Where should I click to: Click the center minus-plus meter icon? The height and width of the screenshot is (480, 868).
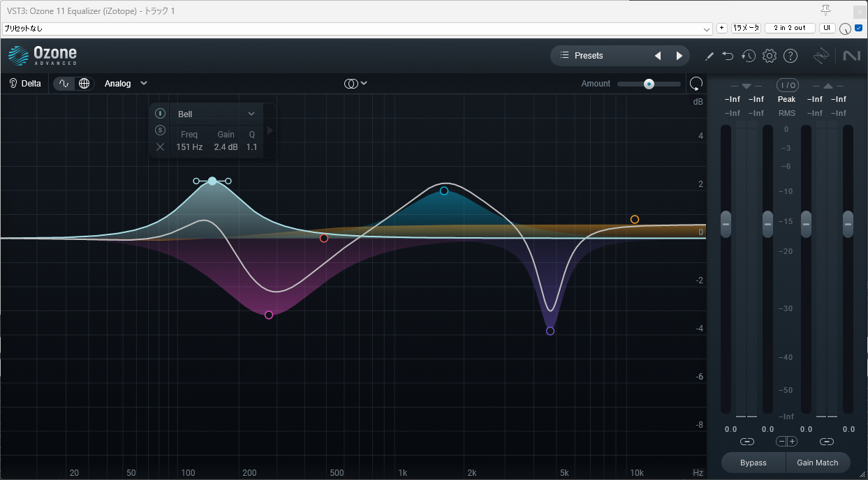tap(787, 442)
